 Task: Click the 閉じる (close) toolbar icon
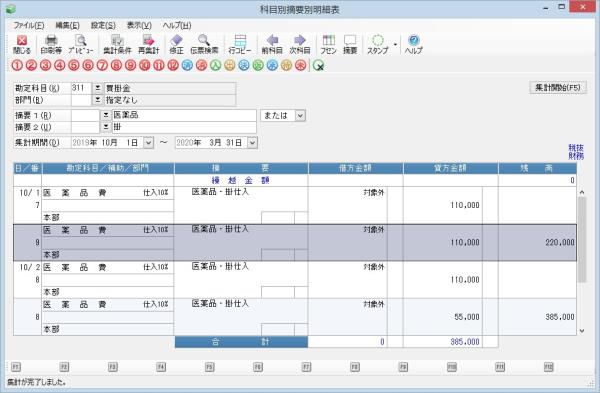tap(22, 44)
